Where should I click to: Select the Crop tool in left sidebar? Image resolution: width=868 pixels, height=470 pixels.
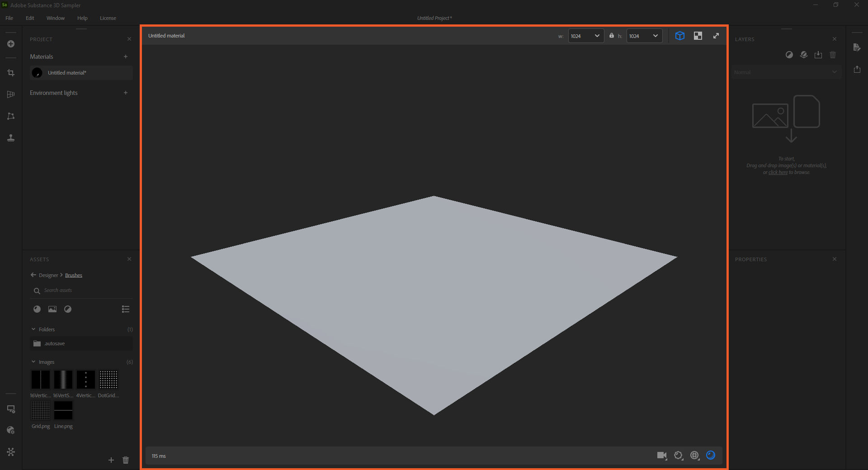tap(11, 73)
